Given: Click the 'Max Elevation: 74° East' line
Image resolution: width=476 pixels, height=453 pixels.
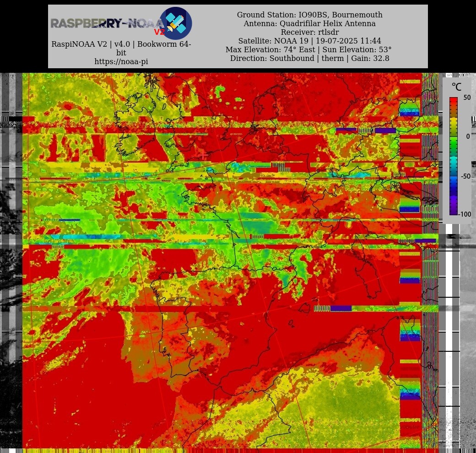Looking at the screenshot, I should (308, 49).
